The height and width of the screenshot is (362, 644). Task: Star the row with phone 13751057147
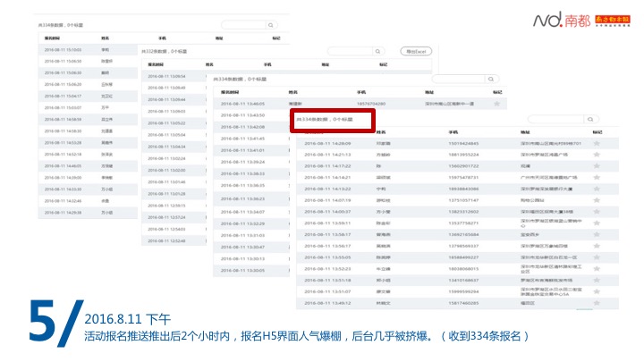597,200
